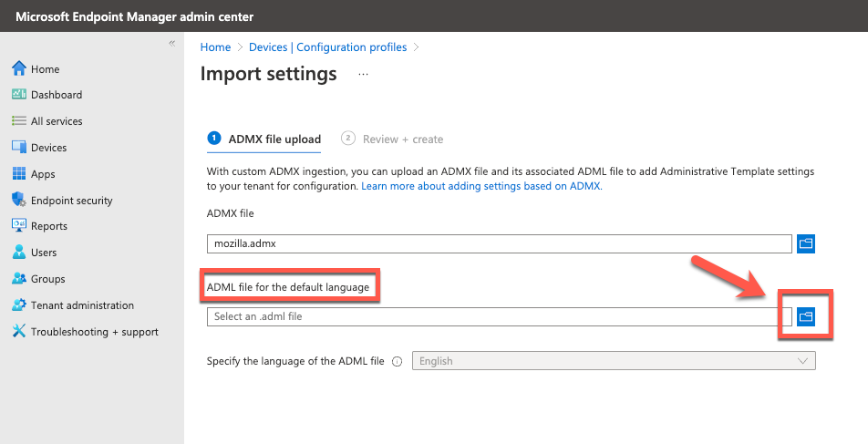Screen dimensions: 868x444
Task: Open the Apps grid icon
Action: pos(19,174)
